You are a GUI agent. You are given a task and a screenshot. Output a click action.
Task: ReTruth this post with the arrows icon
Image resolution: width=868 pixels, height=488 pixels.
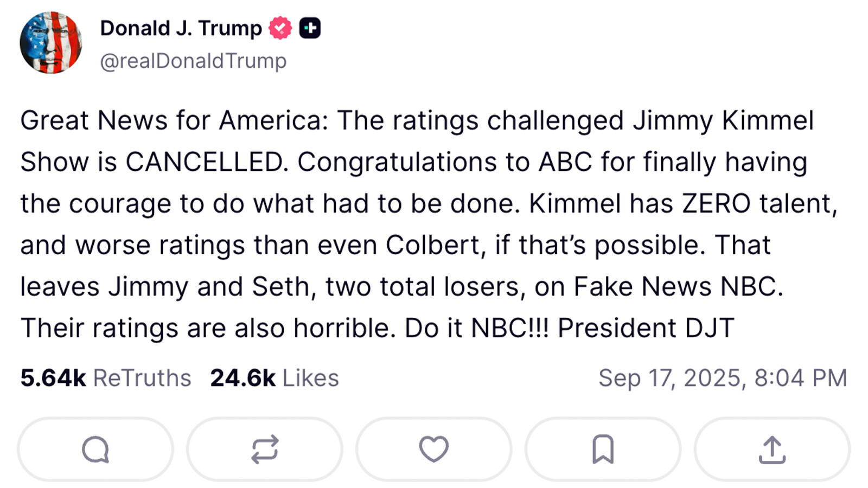click(265, 449)
